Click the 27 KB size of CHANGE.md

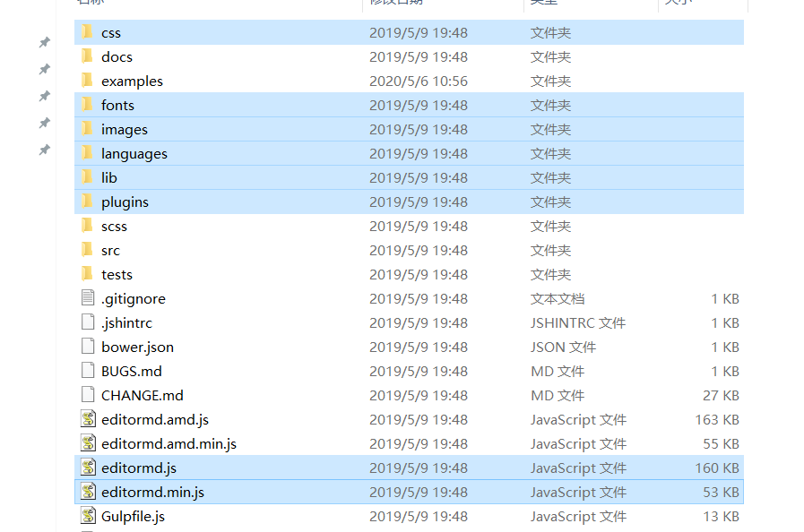click(x=721, y=395)
